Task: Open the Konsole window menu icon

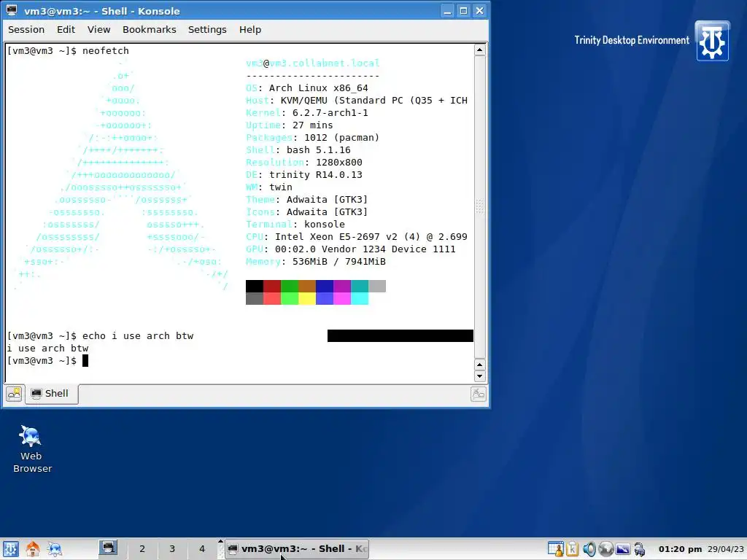Action: (12, 10)
